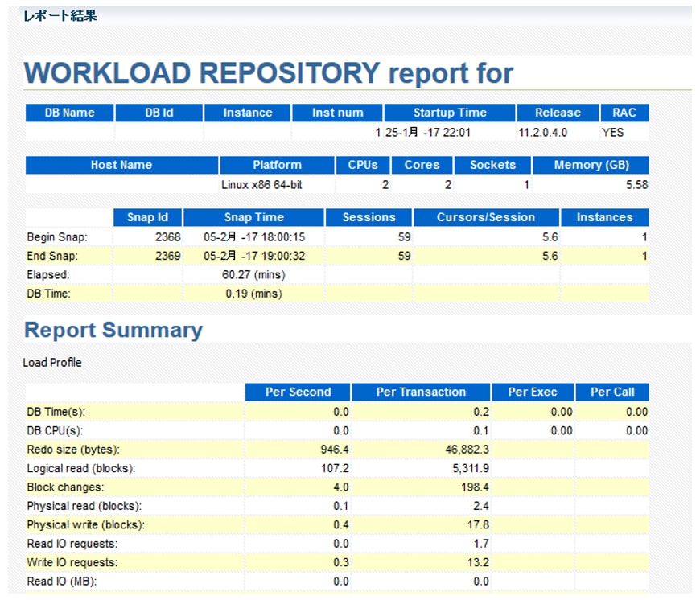This screenshot has height=600, width=700.
Task: Select the Elapsed 60.27 (mins) value
Action: [254, 275]
